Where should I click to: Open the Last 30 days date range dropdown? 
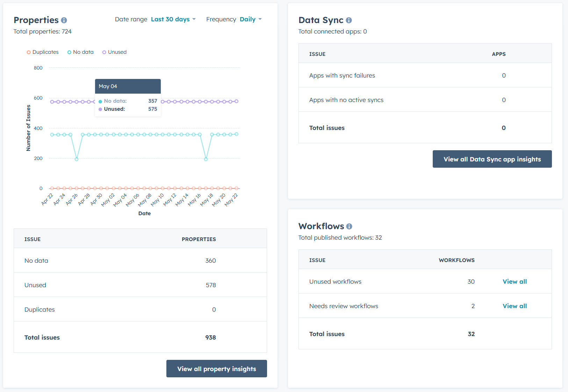pyautogui.click(x=173, y=19)
